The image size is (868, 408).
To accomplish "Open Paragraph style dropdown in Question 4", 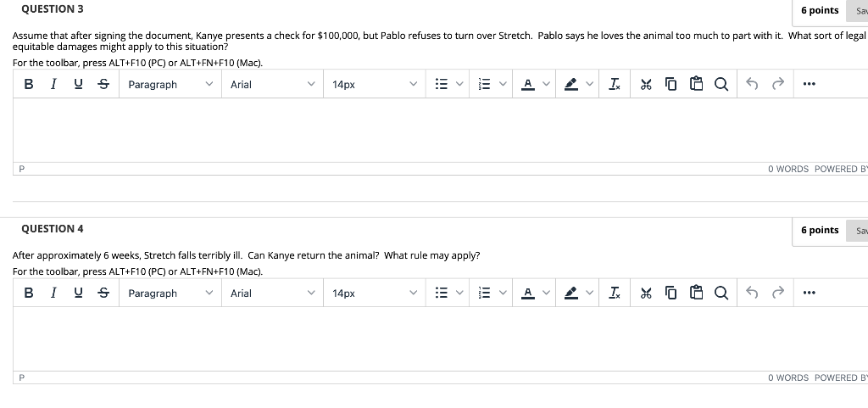I will (170, 293).
